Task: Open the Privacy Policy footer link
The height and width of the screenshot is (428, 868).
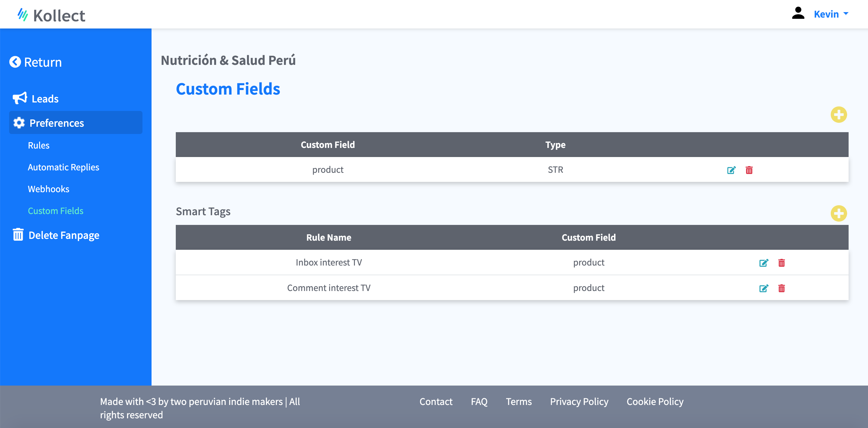Action: click(x=579, y=402)
